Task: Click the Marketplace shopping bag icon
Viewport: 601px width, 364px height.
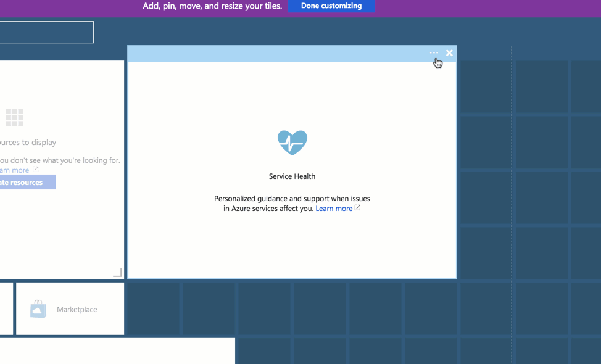Action: (38, 309)
